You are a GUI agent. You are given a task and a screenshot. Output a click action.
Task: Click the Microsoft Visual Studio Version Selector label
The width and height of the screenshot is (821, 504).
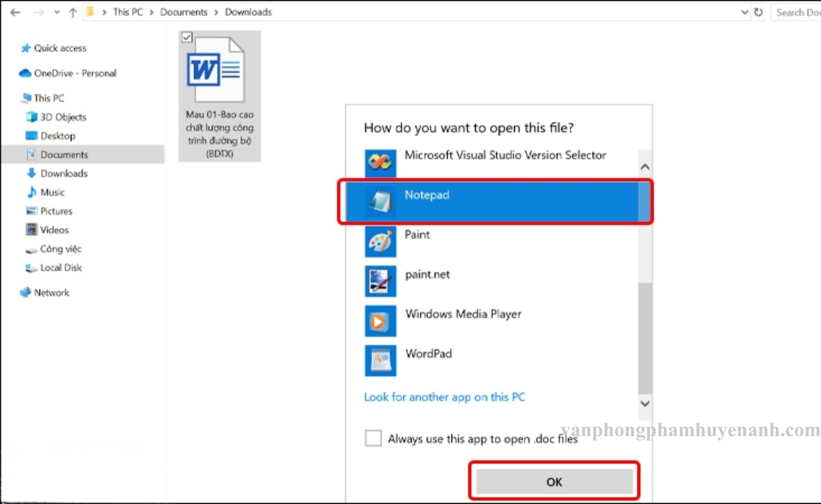[x=505, y=155]
